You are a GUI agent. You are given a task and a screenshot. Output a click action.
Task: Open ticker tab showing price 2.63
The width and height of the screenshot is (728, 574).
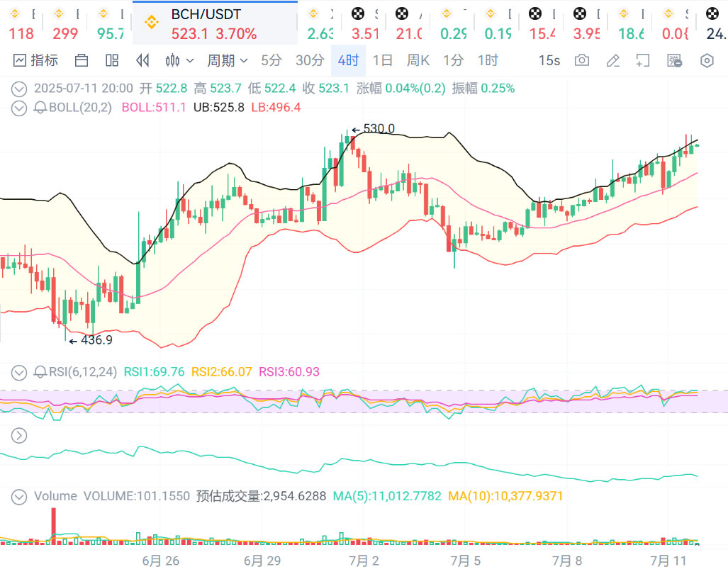320,23
